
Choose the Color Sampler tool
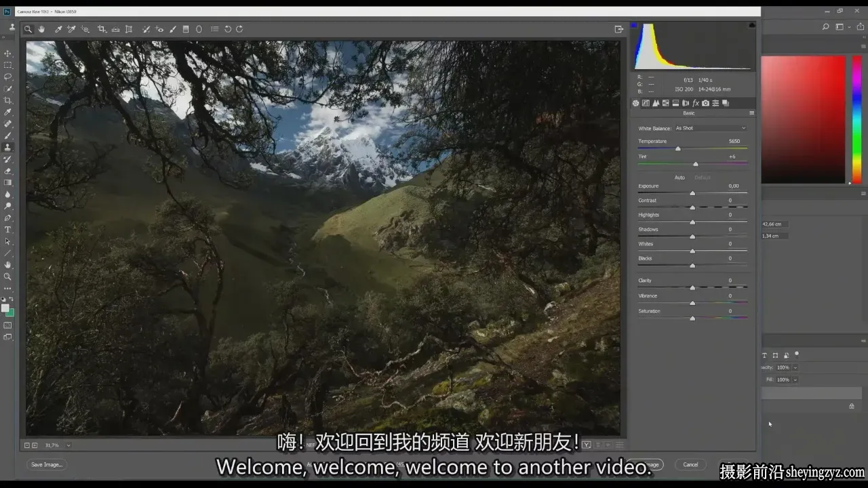tap(71, 29)
